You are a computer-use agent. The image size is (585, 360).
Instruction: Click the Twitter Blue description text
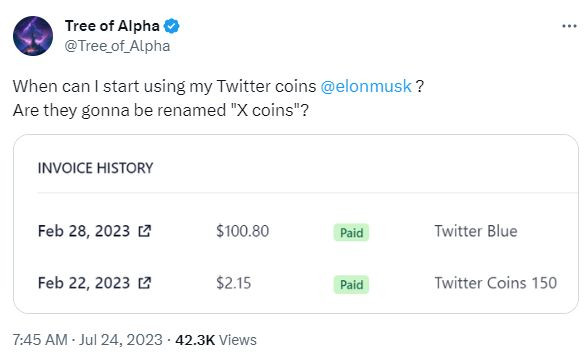click(476, 231)
